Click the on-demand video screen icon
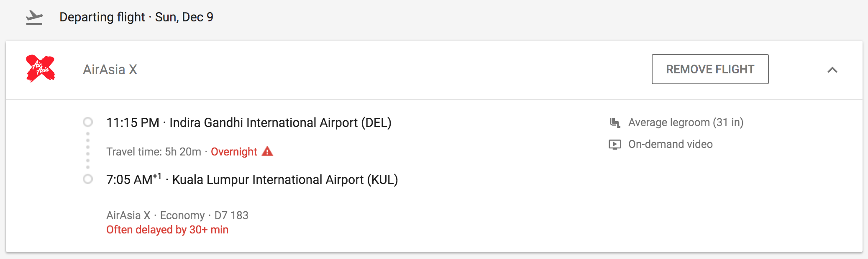This screenshot has width=868, height=259. 615,145
